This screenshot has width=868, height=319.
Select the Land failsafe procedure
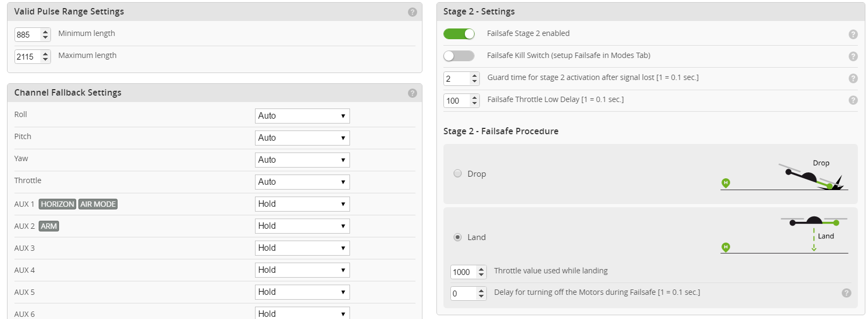click(457, 237)
